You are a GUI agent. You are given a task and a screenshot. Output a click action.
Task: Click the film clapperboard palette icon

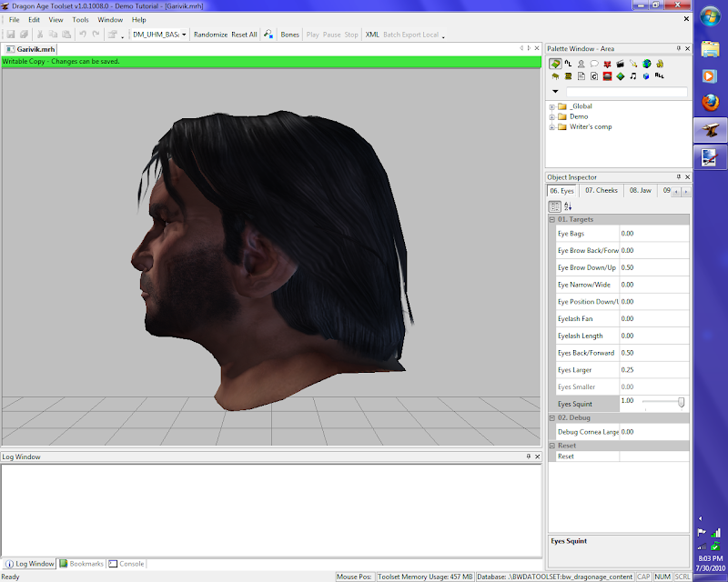[620, 64]
